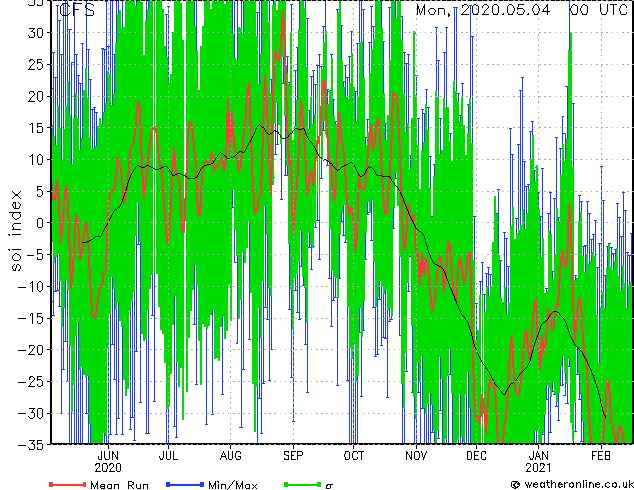Click the y-axis value 5
Screen dimensions: 634x490
click(x=41, y=191)
